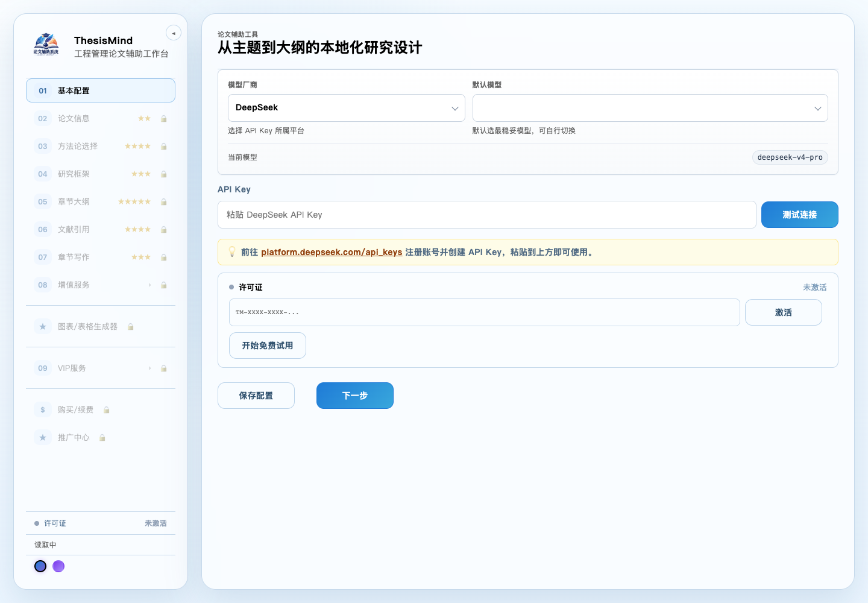Viewport: 868px width, 603px height.
Task: Click the 激活 license button
Action: coord(784,312)
